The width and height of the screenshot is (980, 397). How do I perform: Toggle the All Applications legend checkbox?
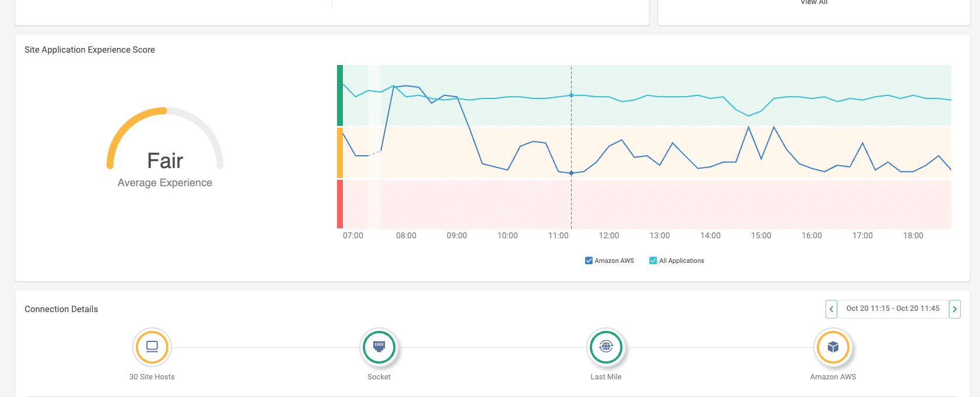point(653,261)
